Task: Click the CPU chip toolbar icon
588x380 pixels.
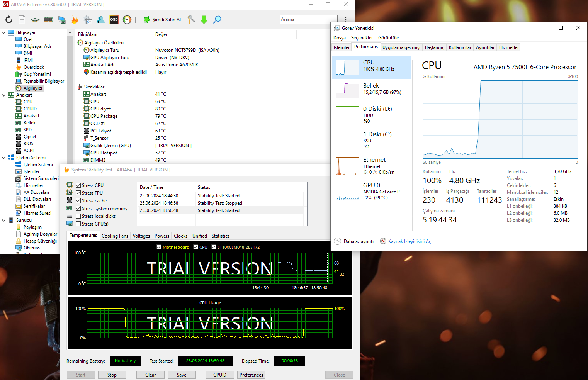Action: pyautogui.click(x=35, y=20)
